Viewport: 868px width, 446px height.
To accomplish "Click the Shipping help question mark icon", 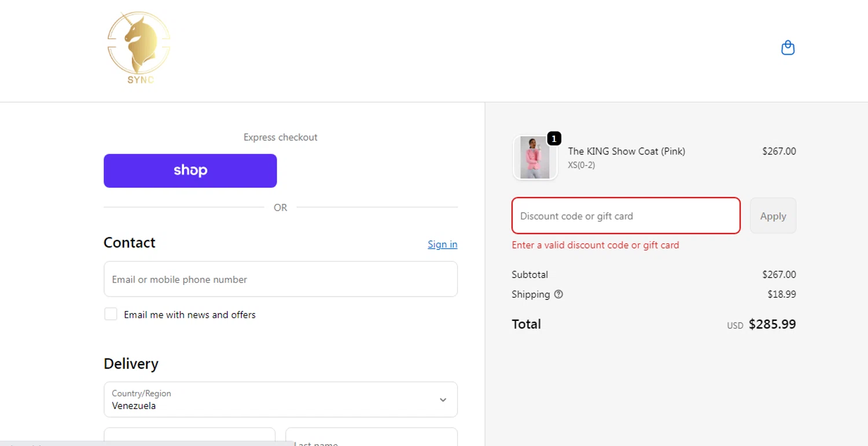I will click(558, 294).
